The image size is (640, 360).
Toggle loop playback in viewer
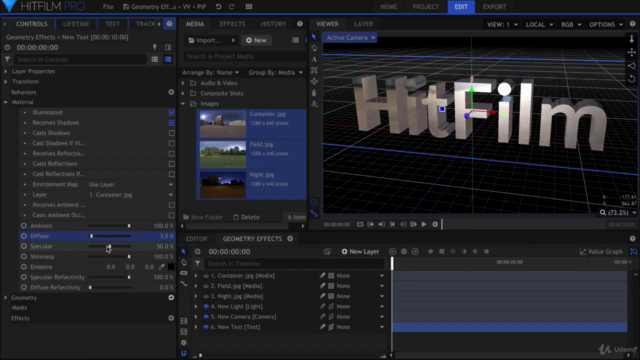(360, 224)
